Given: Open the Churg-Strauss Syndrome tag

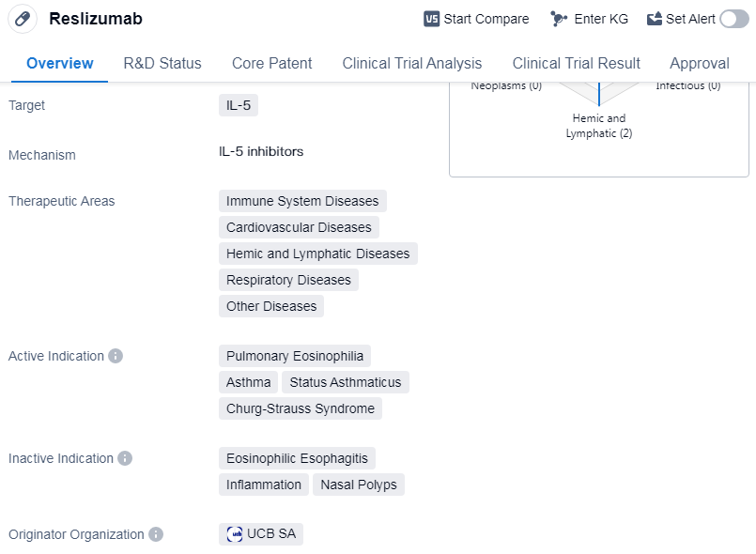Looking at the screenshot, I should 301,408.
